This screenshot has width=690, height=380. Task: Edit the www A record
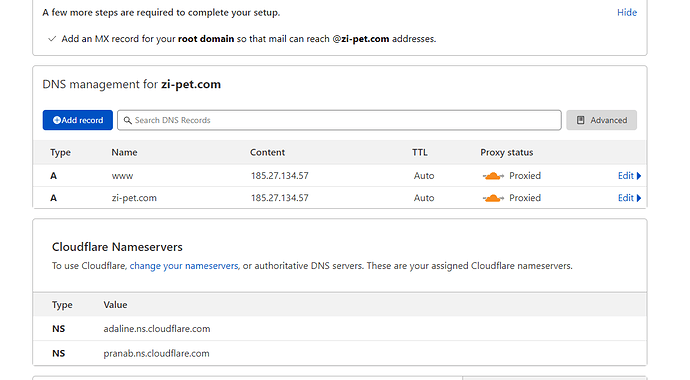[625, 175]
